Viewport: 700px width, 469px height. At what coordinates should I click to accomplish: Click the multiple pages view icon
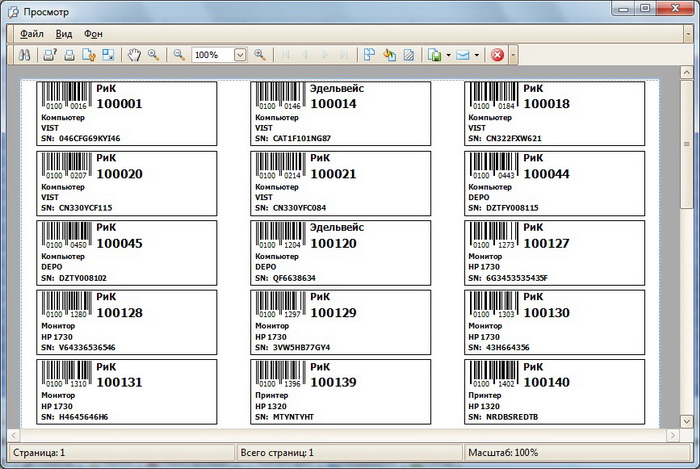tap(368, 55)
